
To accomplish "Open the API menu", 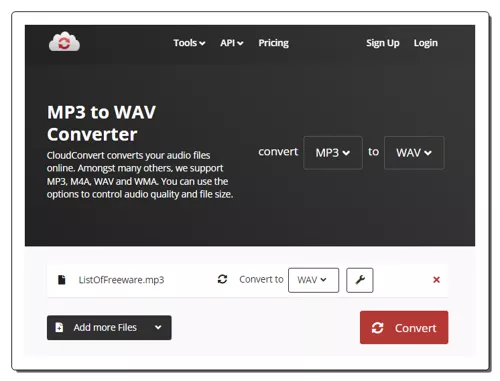I will pyautogui.click(x=231, y=43).
